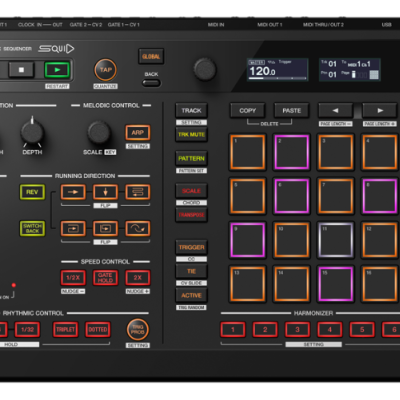Tap pad 5
Image resolution: width=400 pixels, height=400 pixels.
[247, 196]
